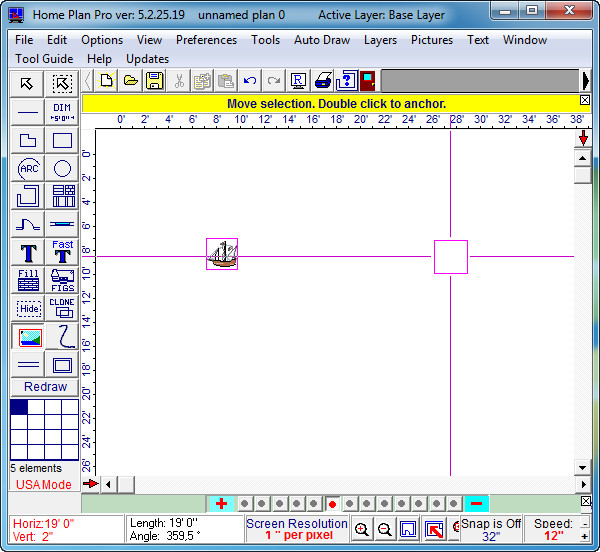Click the Redraw button
Image resolution: width=600 pixels, height=552 pixels.
click(45, 387)
